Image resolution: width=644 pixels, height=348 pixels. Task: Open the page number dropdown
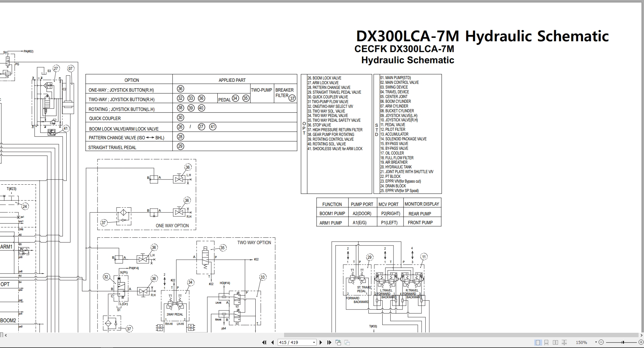pyautogui.click(x=314, y=342)
